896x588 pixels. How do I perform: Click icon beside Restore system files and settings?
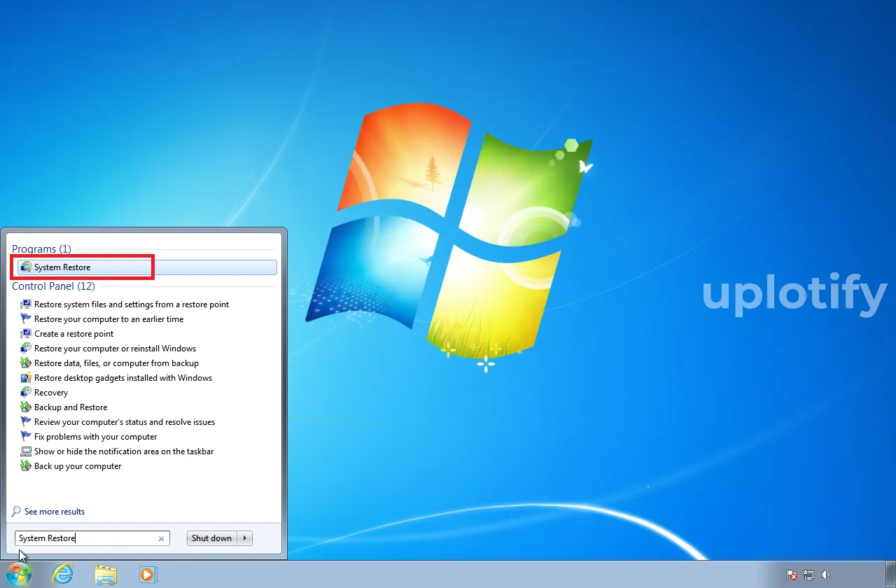click(x=26, y=304)
